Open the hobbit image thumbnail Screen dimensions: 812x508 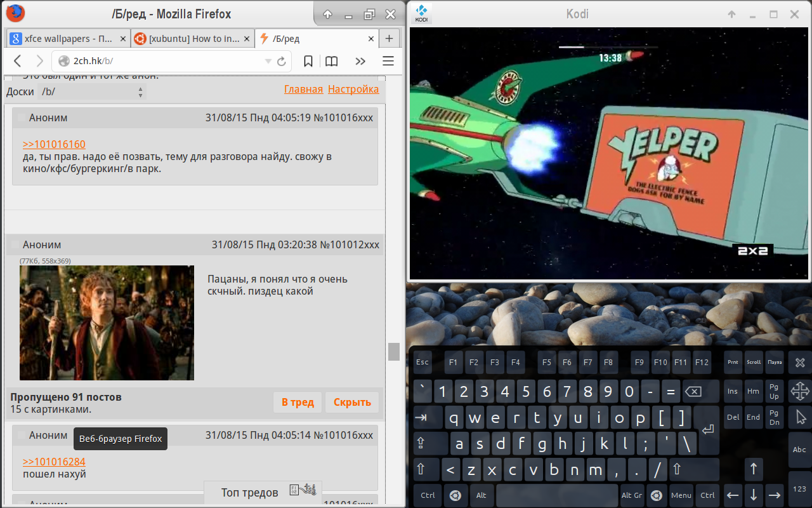pyautogui.click(x=107, y=323)
